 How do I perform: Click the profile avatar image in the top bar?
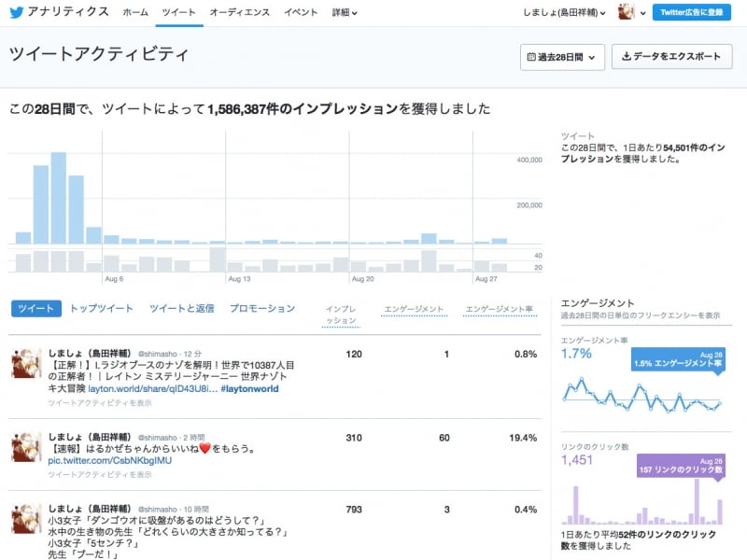[x=627, y=13]
